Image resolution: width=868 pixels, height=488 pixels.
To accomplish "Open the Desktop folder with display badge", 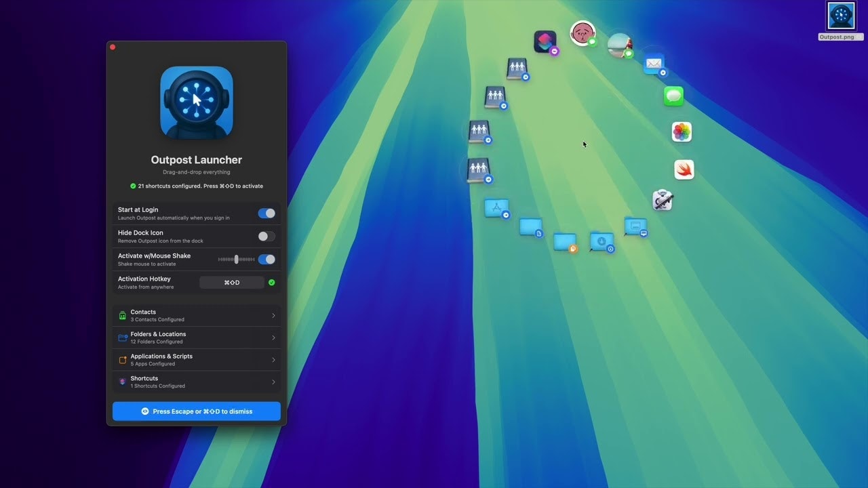I will (635, 226).
